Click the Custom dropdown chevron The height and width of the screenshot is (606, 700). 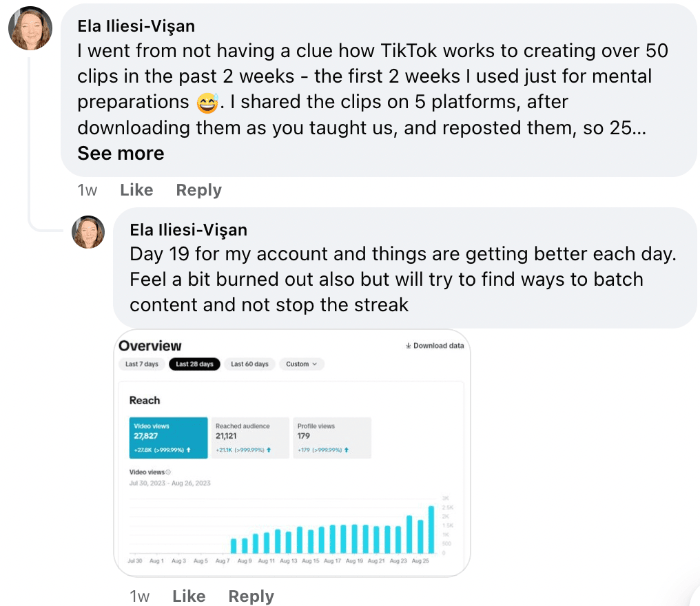pyautogui.click(x=315, y=364)
